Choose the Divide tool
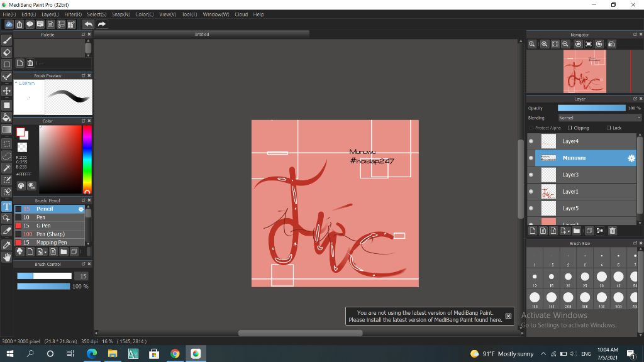This screenshot has height=362, width=644. point(6,231)
